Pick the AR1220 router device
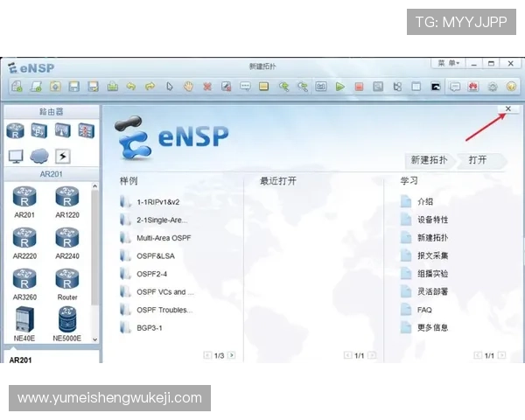The width and height of the screenshot is (525, 420). [67, 202]
